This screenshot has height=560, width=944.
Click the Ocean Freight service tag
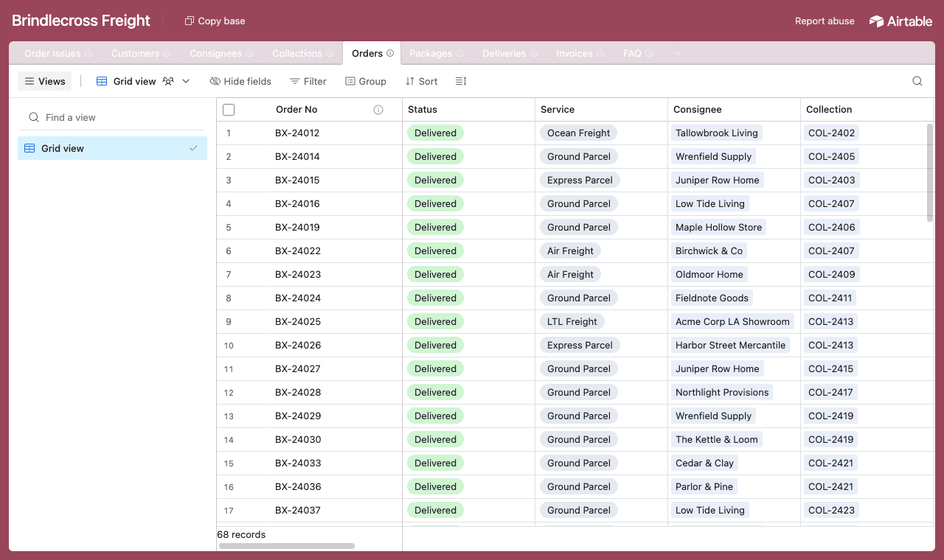click(x=578, y=133)
